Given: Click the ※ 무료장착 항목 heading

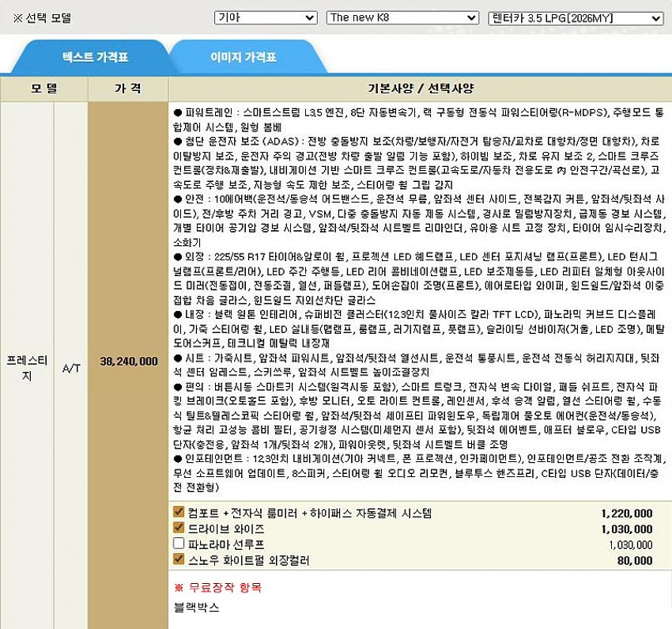Looking at the screenshot, I should pos(217,588).
